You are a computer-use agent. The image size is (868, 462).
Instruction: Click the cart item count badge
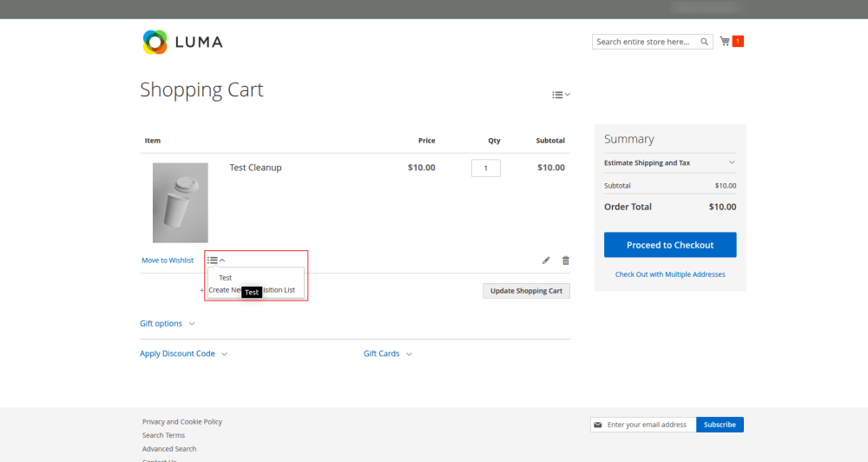[738, 41]
